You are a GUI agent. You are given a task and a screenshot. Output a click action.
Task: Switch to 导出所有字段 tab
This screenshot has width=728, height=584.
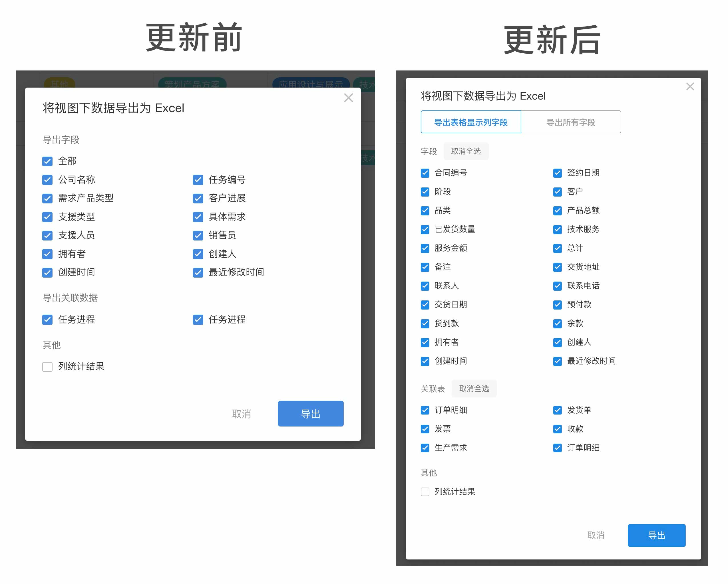pyautogui.click(x=571, y=122)
